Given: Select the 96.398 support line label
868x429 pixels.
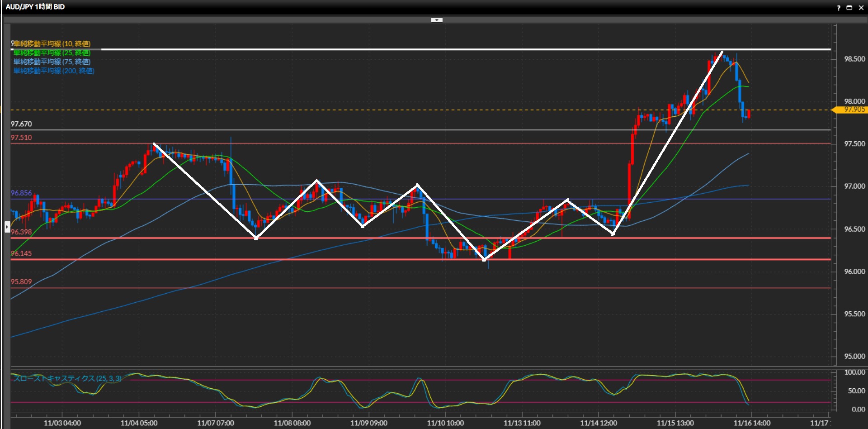Looking at the screenshot, I should [21, 232].
